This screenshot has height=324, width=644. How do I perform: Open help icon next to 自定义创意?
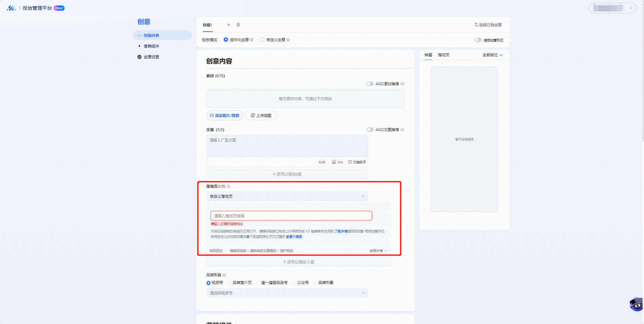(x=288, y=40)
